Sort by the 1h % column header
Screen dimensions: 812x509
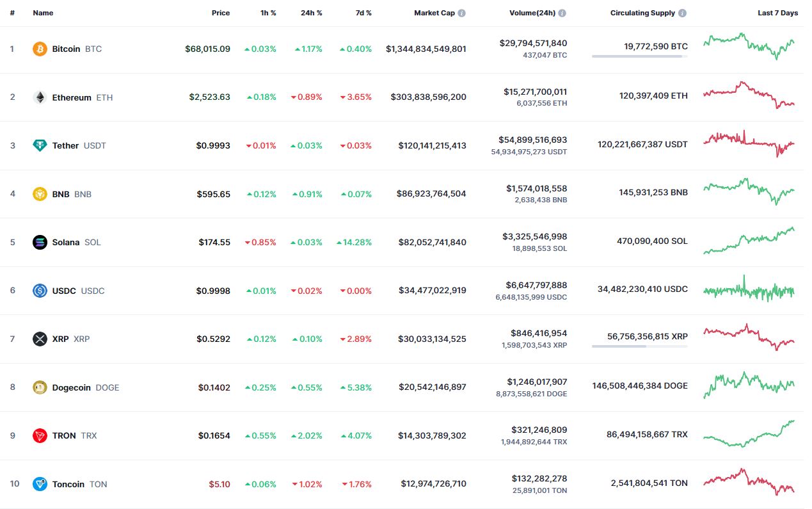(267, 13)
